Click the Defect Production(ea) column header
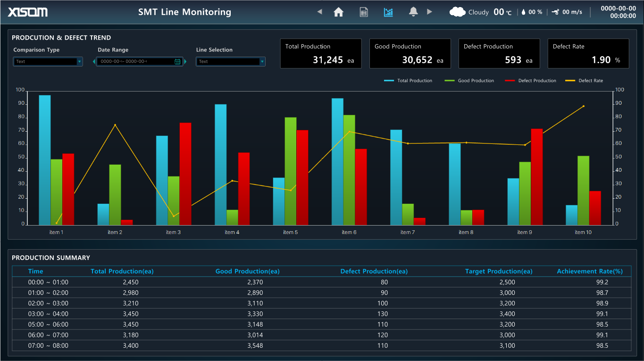Screen dimensions: 644x361 coord(374,271)
